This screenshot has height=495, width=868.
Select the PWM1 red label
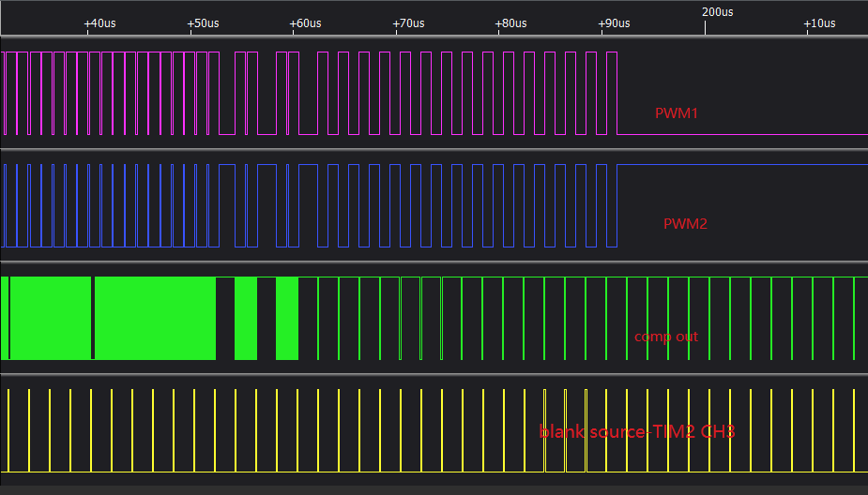point(677,112)
